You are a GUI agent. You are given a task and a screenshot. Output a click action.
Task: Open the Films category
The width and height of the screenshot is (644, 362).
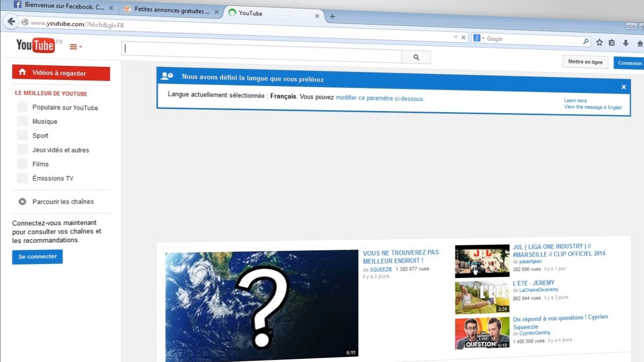[40, 164]
